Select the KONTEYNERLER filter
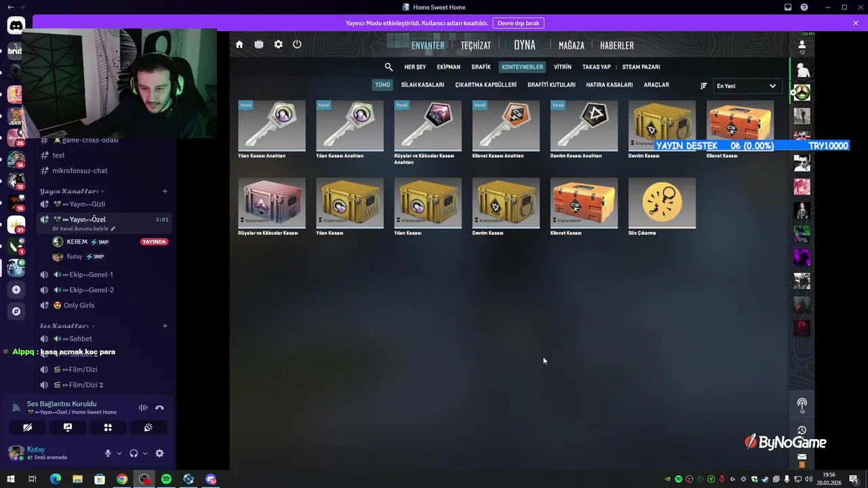Screen dimensions: 868x488 pyautogui.click(x=522, y=67)
